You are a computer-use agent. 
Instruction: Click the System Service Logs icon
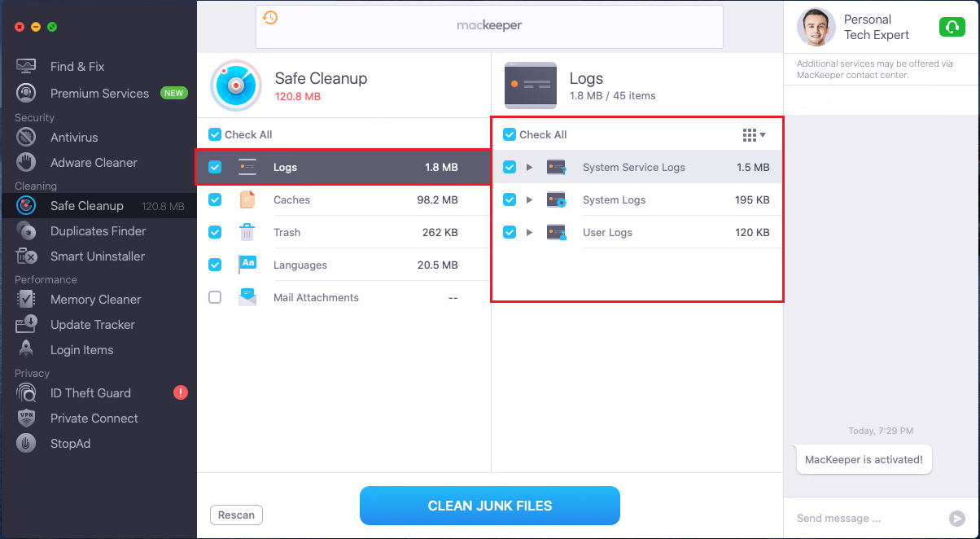[x=557, y=168]
